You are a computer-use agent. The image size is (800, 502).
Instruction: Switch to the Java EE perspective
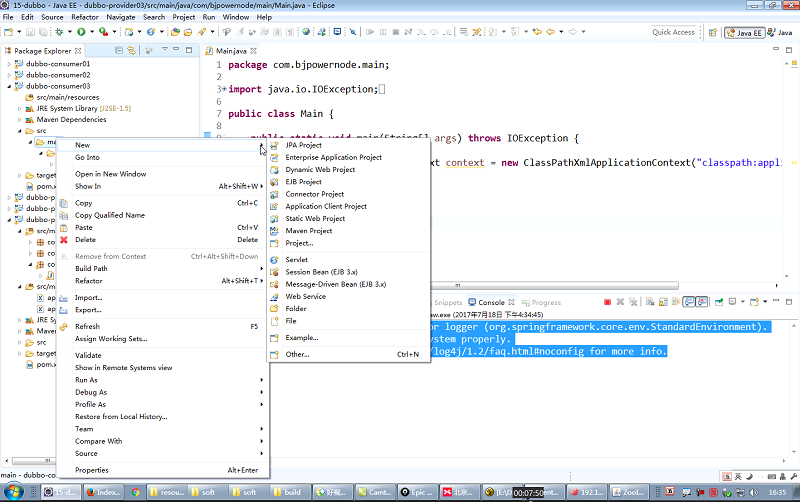(x=746, y=32)
